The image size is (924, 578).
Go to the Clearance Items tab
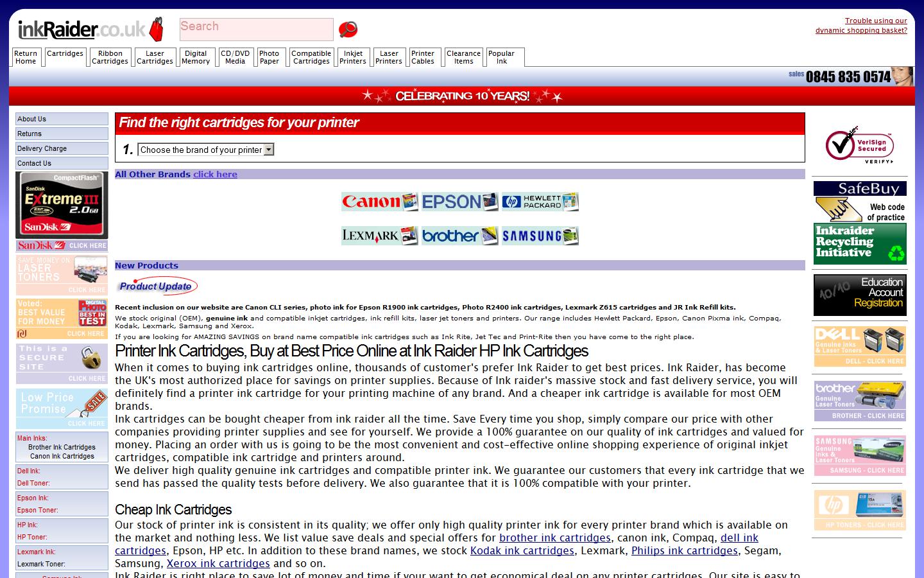[463, 57]
